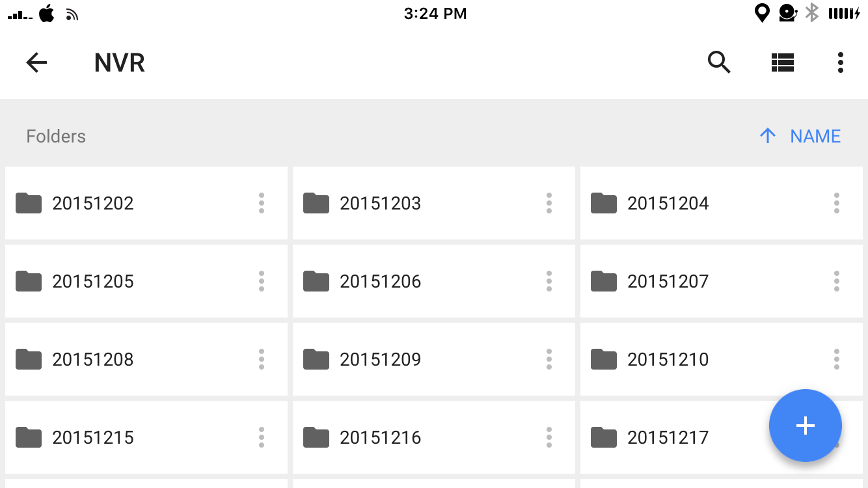The image size is (868, 488).
Task: Open folder 20151205
Action: (x=146, y=281)
